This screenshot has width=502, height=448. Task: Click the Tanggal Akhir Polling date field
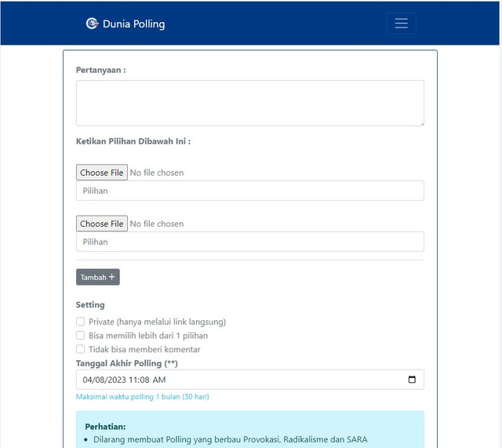point(250,380)
